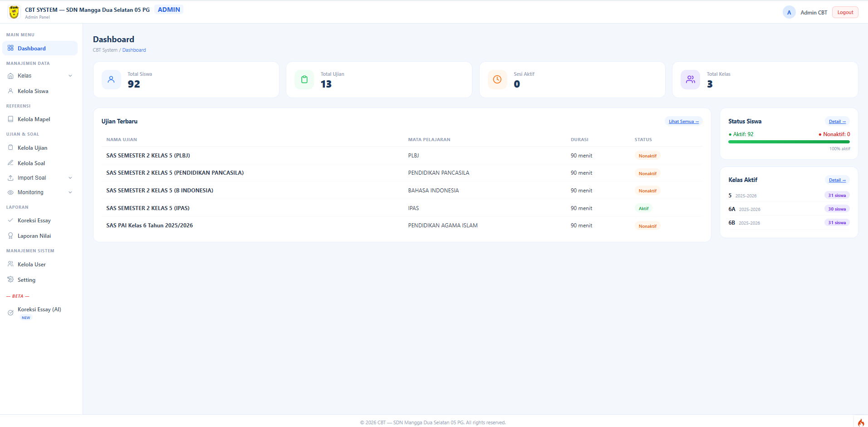Click "SAS SEMESTER 2 KELAS 5 (B INDONESIA)" name
Screen dimensions: 868x427
point(160,190)
